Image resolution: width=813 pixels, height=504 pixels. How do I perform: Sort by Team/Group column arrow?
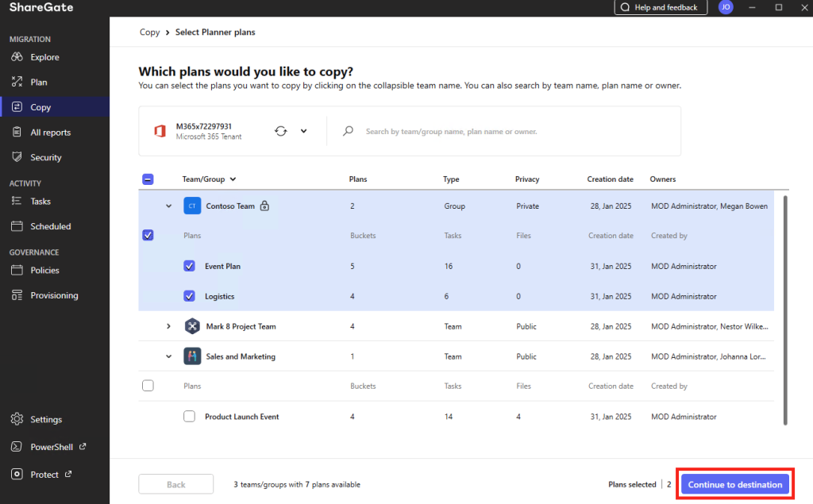coord(233,179)
